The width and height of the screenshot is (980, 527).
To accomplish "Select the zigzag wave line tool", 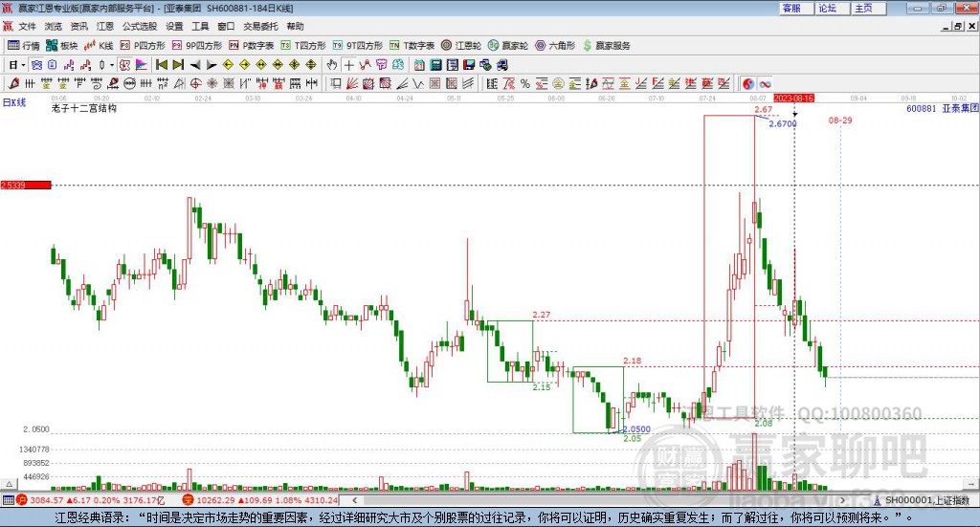I will pyautogui.click(x=418, y=83).
